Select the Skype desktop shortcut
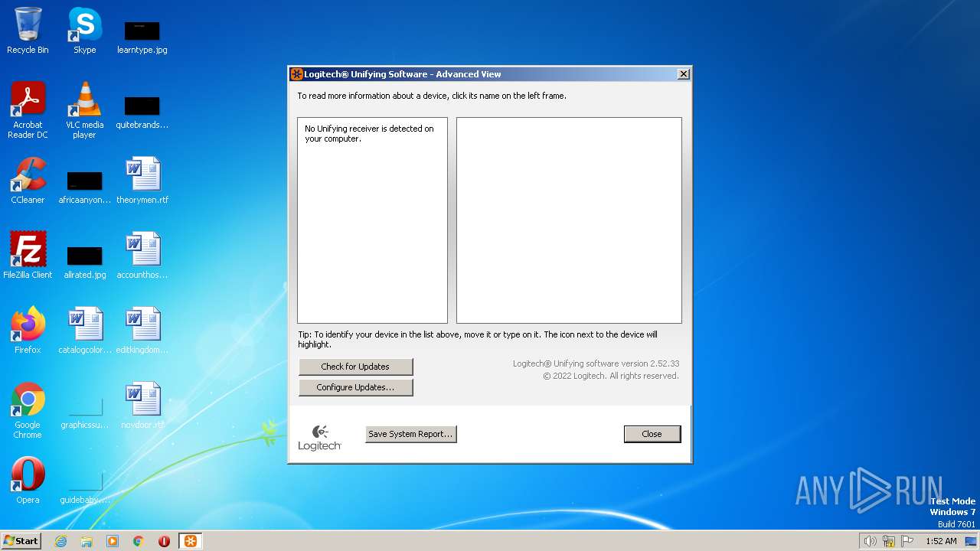This screenshot has height=551, width=980. pyautogui.click(x=84, y=31)
